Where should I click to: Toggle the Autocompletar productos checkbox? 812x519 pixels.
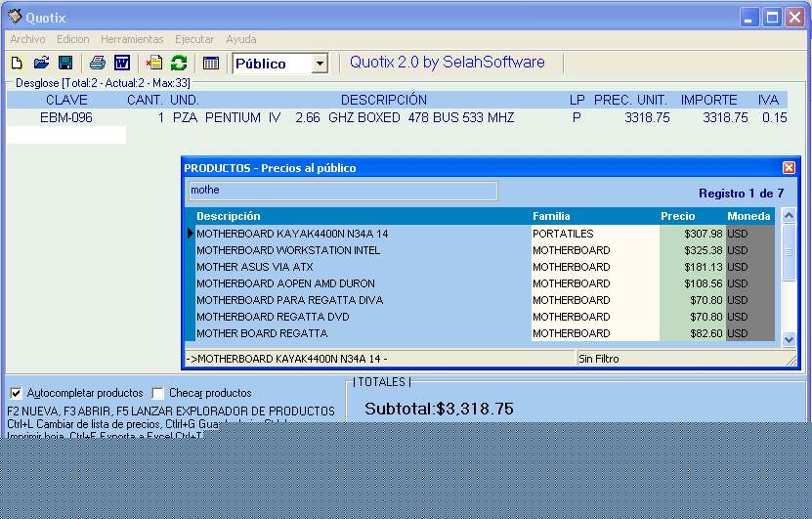[x=16, y=393]
